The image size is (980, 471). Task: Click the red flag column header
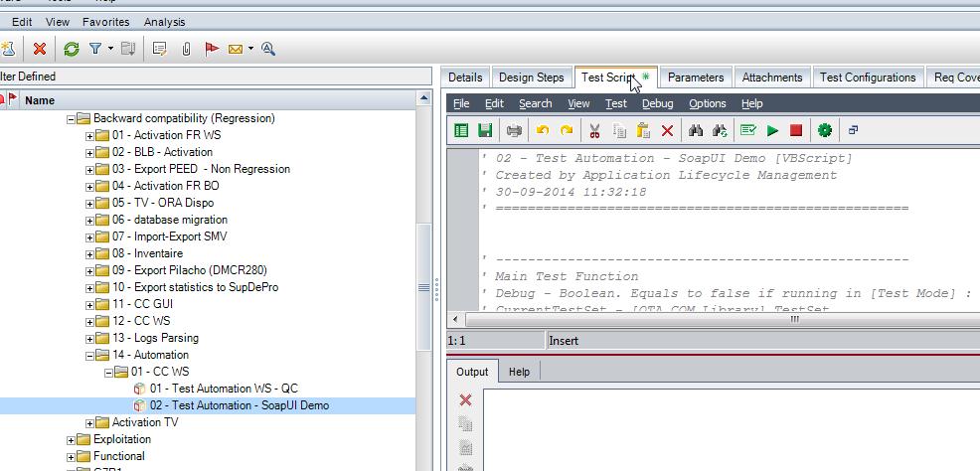tap(13, 99)
